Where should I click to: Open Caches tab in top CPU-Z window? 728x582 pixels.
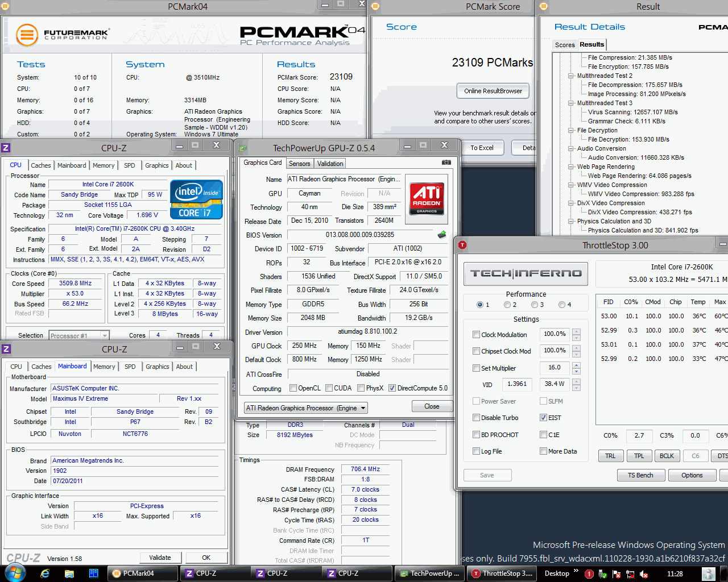41,165
